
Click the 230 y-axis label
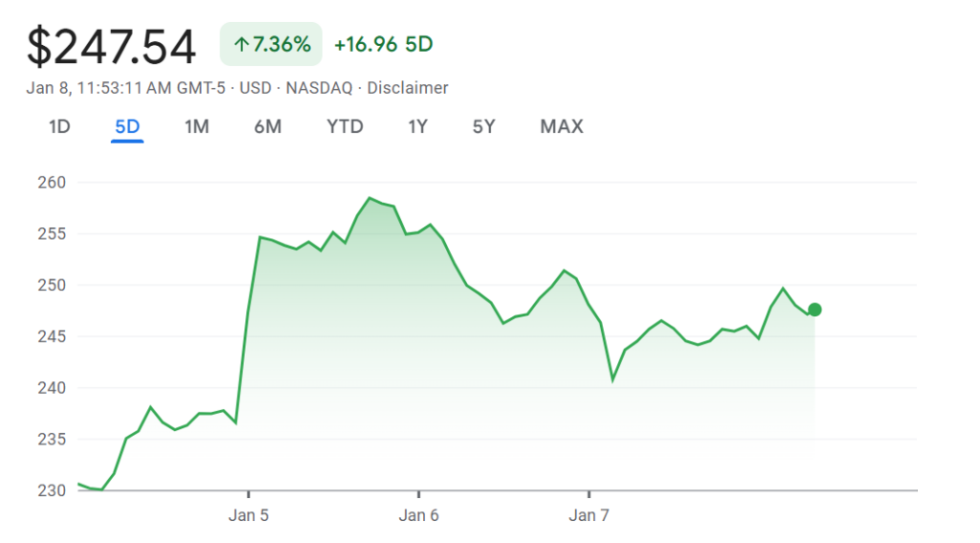tap(52, 491)
